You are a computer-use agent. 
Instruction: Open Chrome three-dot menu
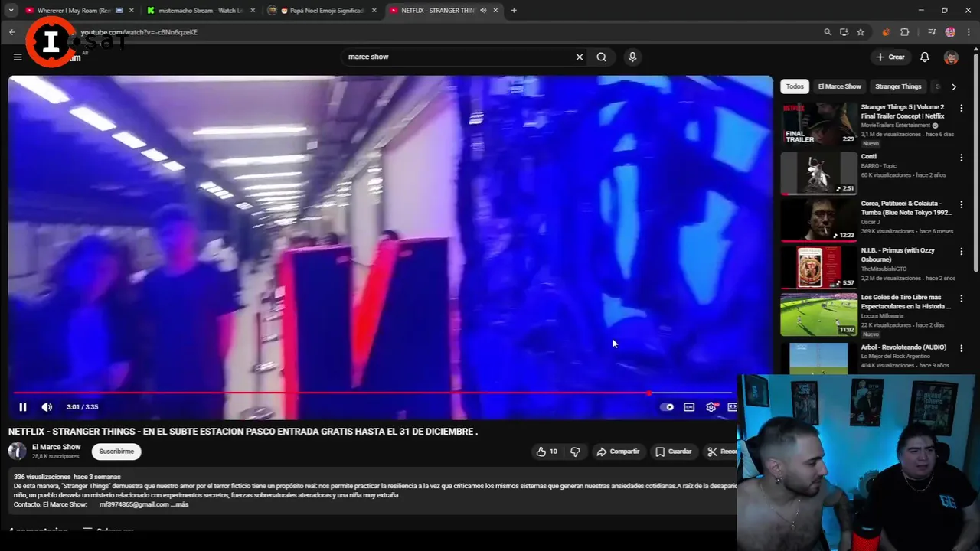968,32
